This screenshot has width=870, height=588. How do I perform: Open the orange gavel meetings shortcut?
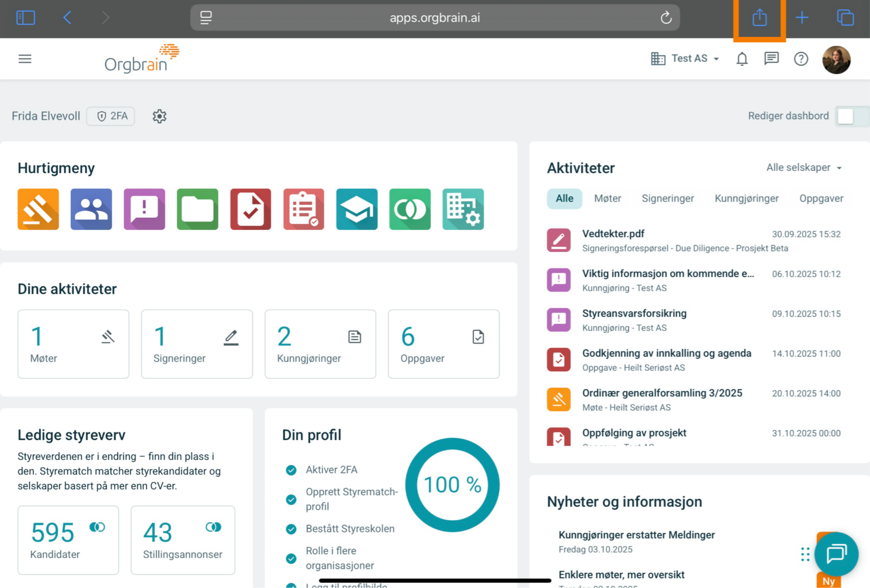coord(38,209)
